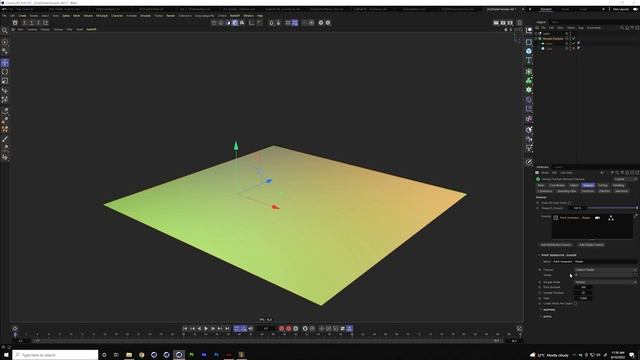
Task: Click the X-axis lock icon
Action: click(x=24, y=23)
